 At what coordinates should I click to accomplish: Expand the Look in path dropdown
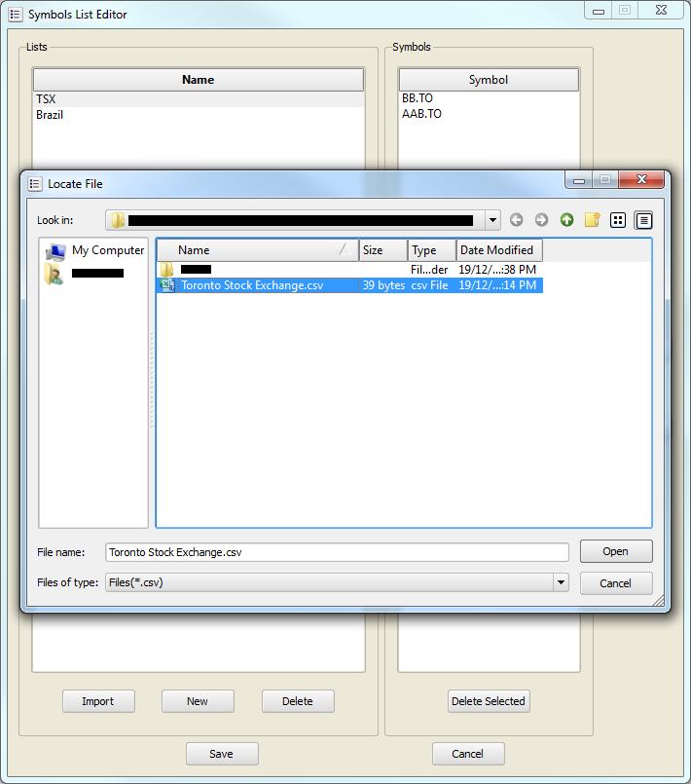click(x=492, y=220)
